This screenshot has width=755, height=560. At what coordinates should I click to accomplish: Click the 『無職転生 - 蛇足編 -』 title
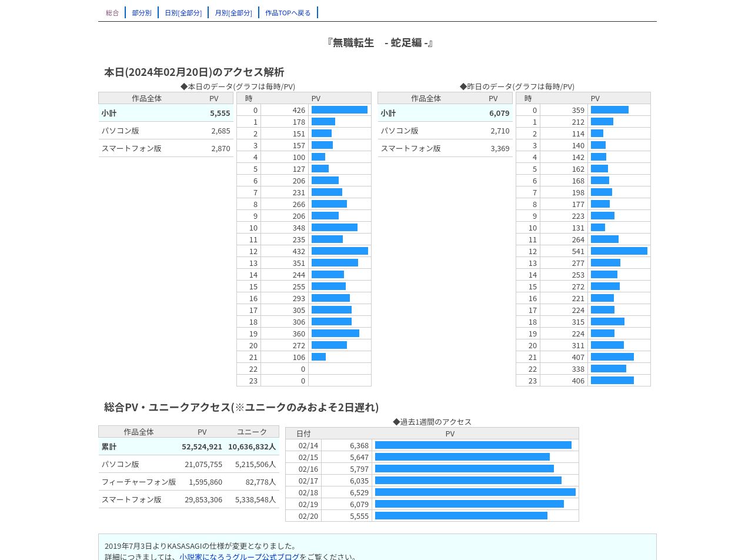tap(380, 42)
